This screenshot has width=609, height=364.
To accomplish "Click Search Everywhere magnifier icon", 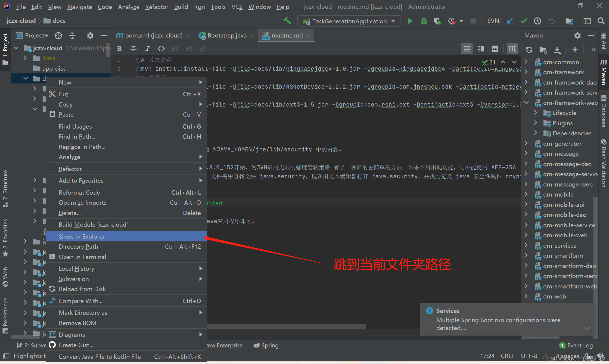I will 601,21.
